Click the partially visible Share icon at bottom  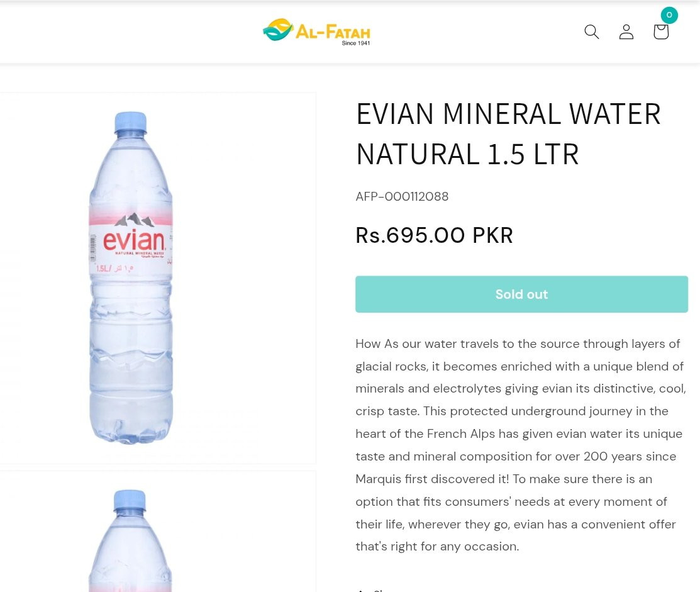(x=362, y=589)
